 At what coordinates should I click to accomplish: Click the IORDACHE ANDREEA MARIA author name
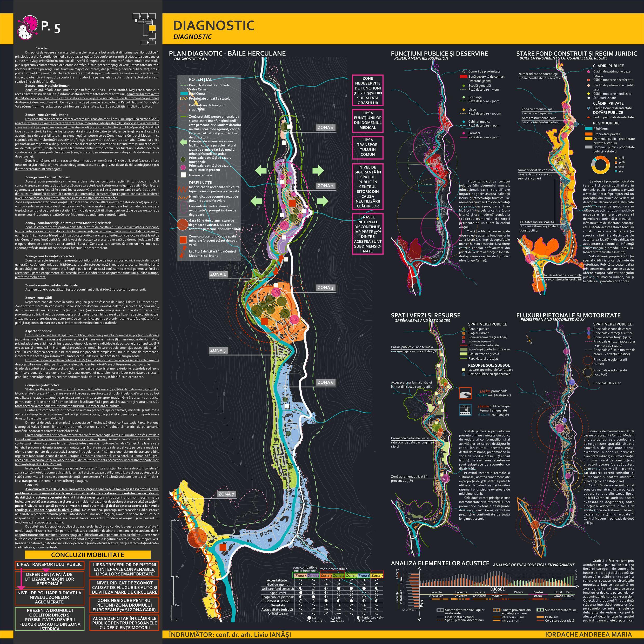click(588, 634)
